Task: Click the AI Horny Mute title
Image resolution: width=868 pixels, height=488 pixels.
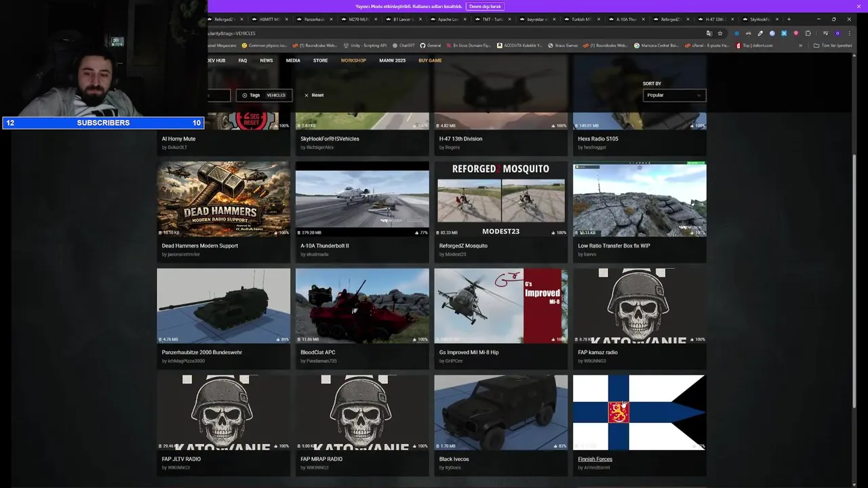Action: 178,139
